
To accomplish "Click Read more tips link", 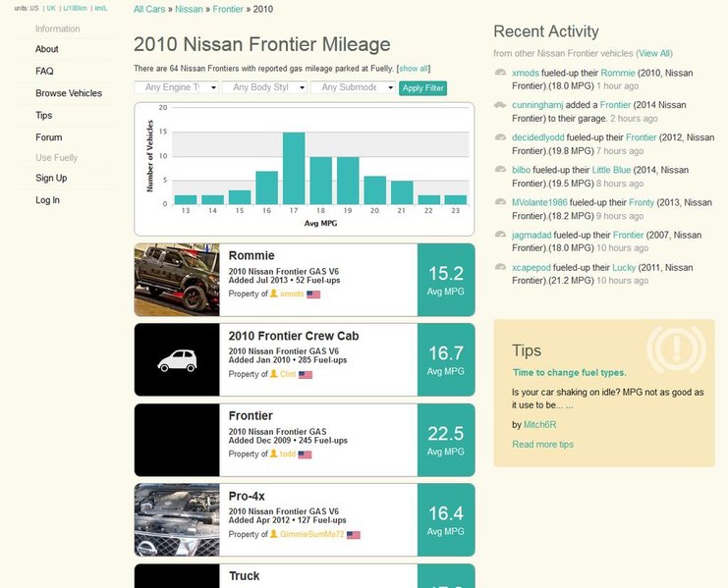I will 542,445.
